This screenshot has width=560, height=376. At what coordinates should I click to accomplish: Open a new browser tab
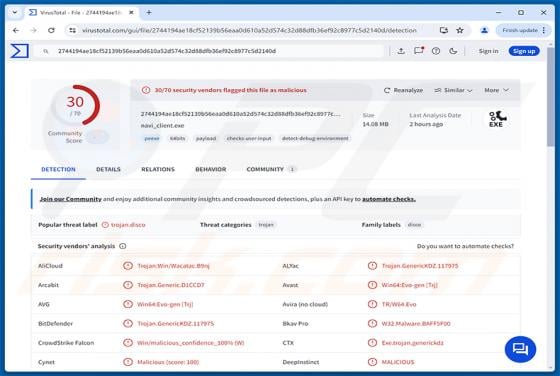[x=149, y=12]
